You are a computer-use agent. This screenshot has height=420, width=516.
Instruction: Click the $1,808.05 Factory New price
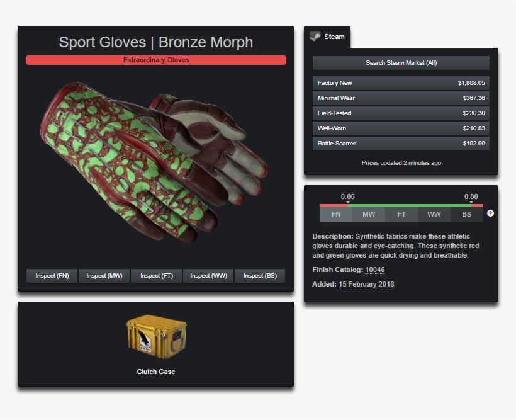pyautogui.click(x=471, y=83)
